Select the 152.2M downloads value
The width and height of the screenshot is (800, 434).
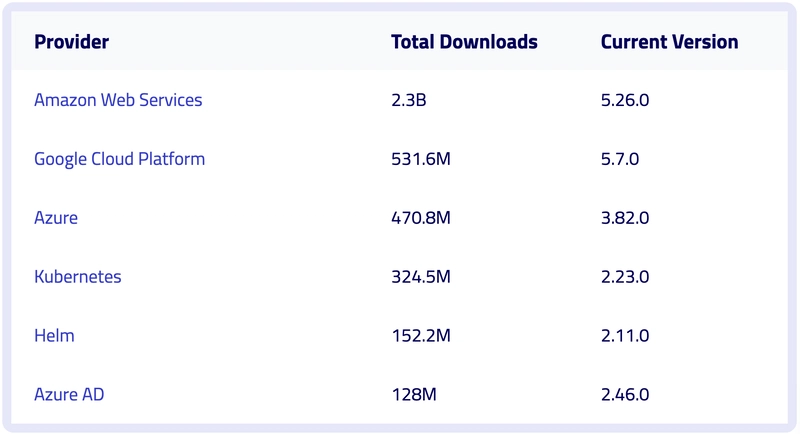tap(421, 336)
